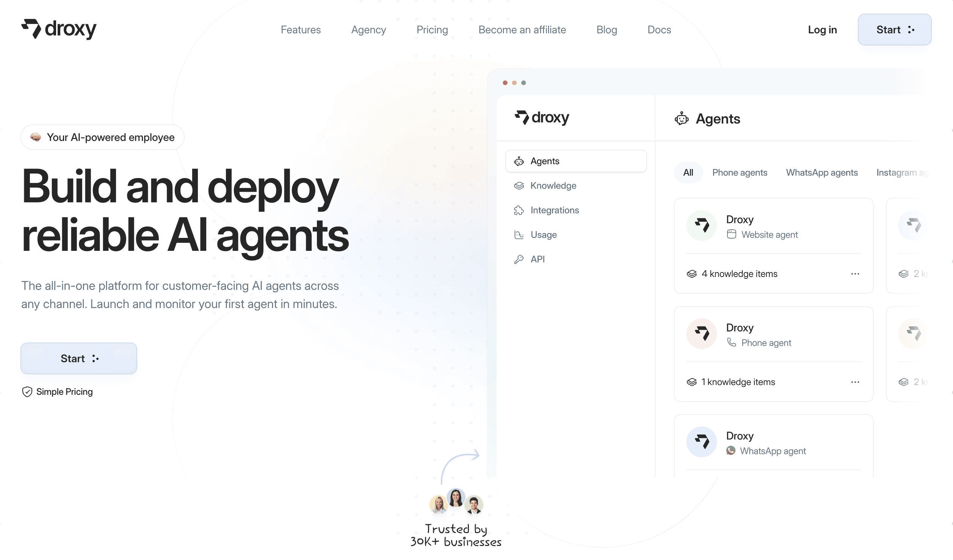
Task: Click the brain emoji in the badge
Action: [x=36, y=137]
